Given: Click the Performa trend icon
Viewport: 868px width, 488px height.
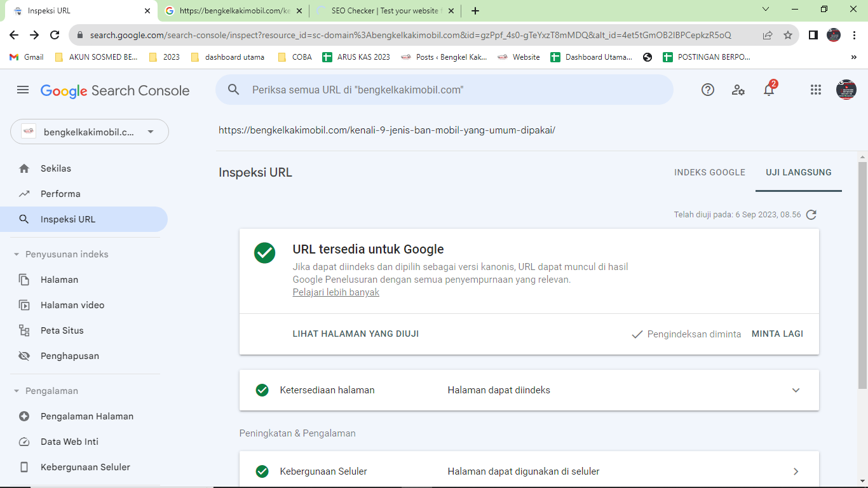Looking at the screenshot, I should tap(24, 194).
